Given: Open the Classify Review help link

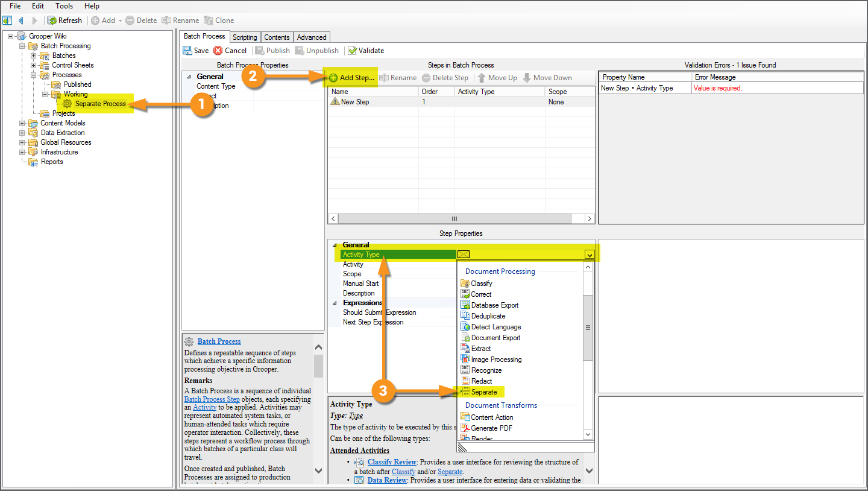Looking at the screenshot, I should pyautogui.click(x=392, y=462).
